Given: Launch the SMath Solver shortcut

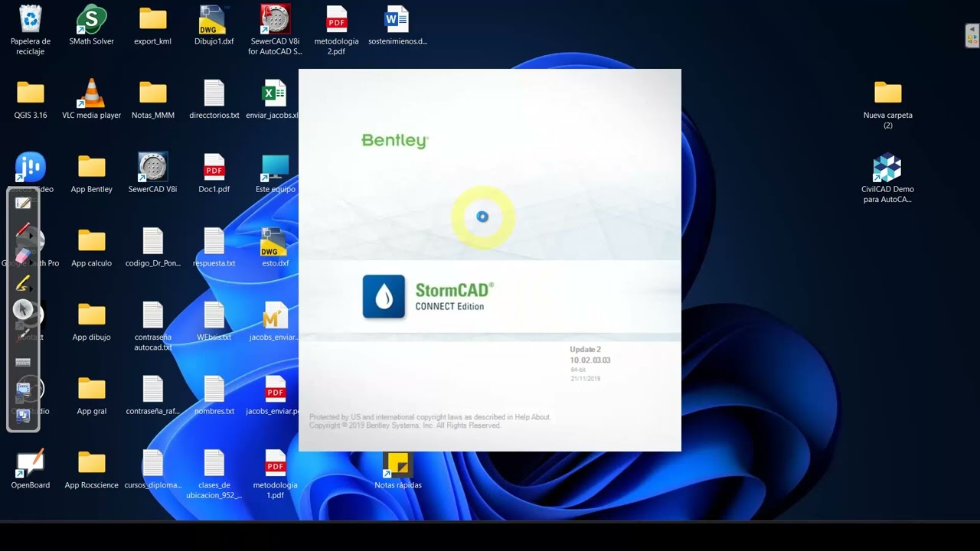Looking at the screenshot, I should click(92, 26).
